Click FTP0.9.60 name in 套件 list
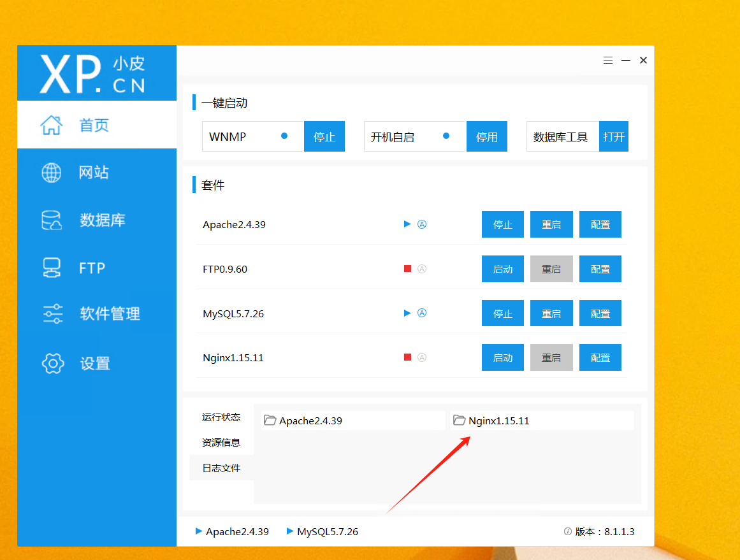 tap(224, 269)
